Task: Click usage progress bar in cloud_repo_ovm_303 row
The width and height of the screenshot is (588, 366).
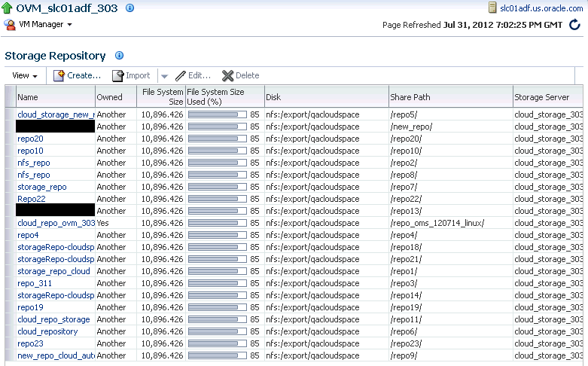Action: click(x=218, y=223)
